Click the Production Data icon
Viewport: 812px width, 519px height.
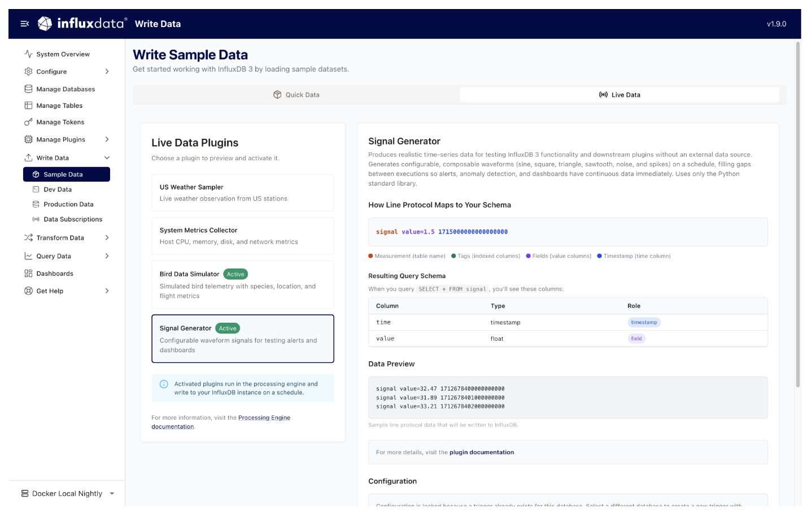[36, 204]
